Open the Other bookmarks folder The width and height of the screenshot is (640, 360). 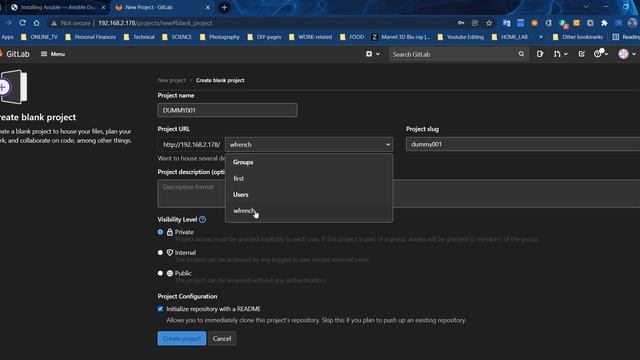pos(578,37)
